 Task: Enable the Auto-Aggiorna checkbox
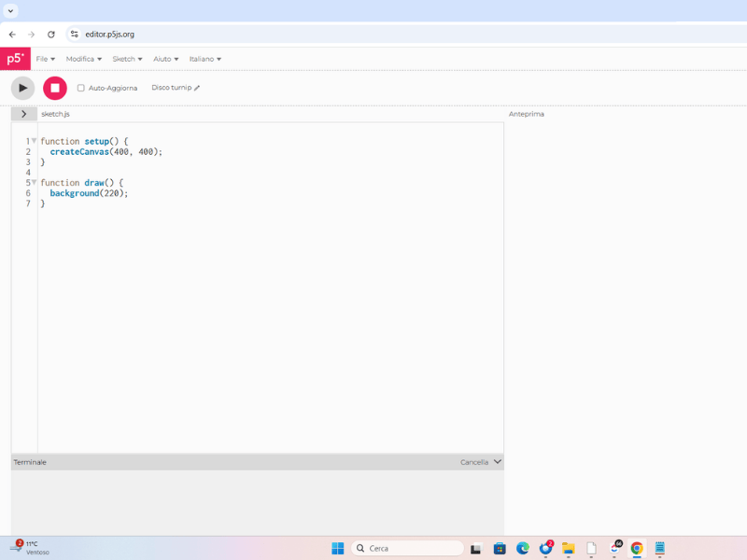click(80, 88)
